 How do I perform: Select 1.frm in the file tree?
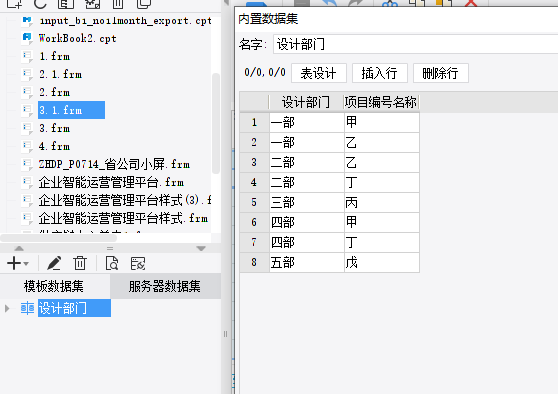click(54, 56)
